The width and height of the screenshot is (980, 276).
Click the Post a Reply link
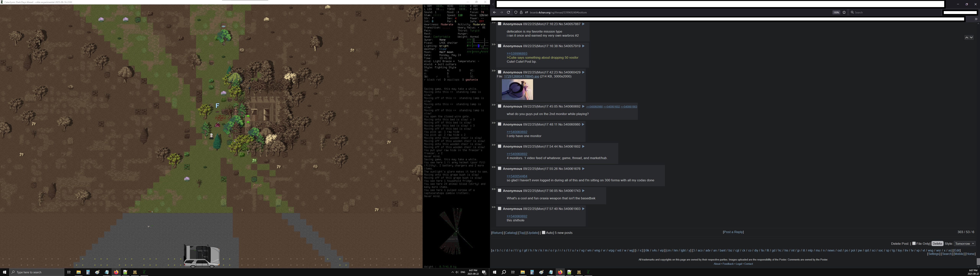tap(733, 232)
